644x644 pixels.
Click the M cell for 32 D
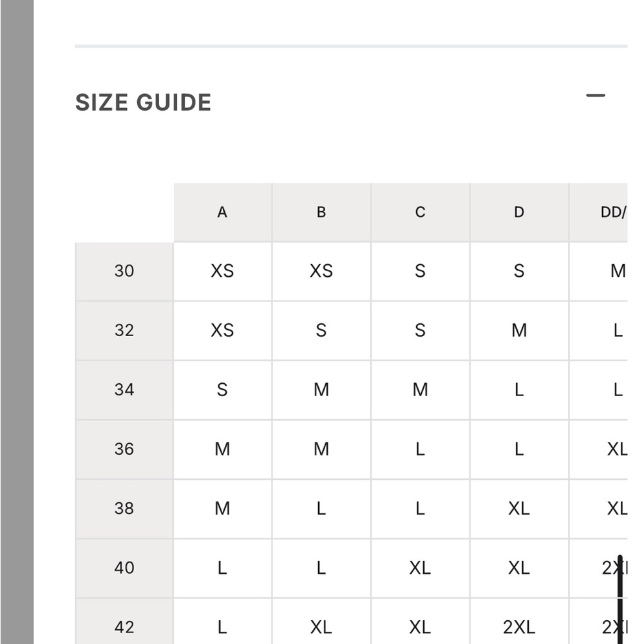pyautogui.click(x=520, y=330)
